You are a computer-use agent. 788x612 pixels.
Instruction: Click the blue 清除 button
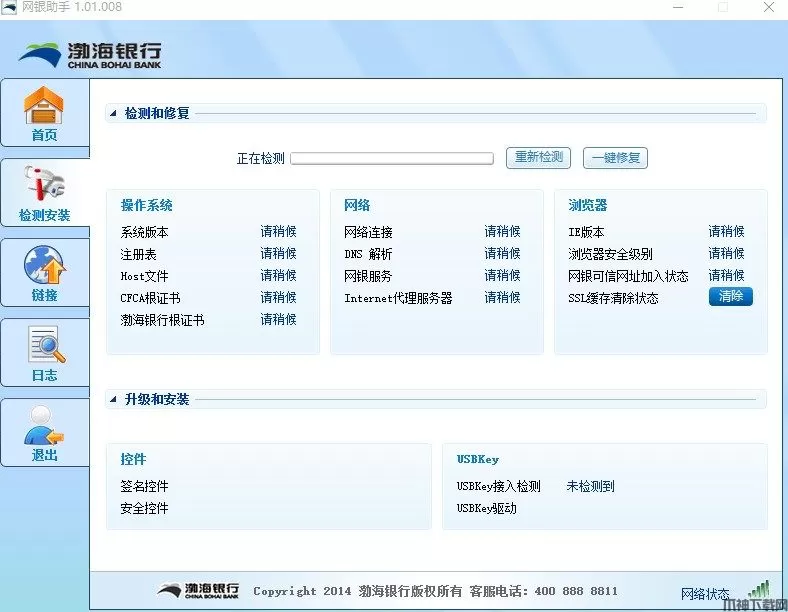click(731, 296)
